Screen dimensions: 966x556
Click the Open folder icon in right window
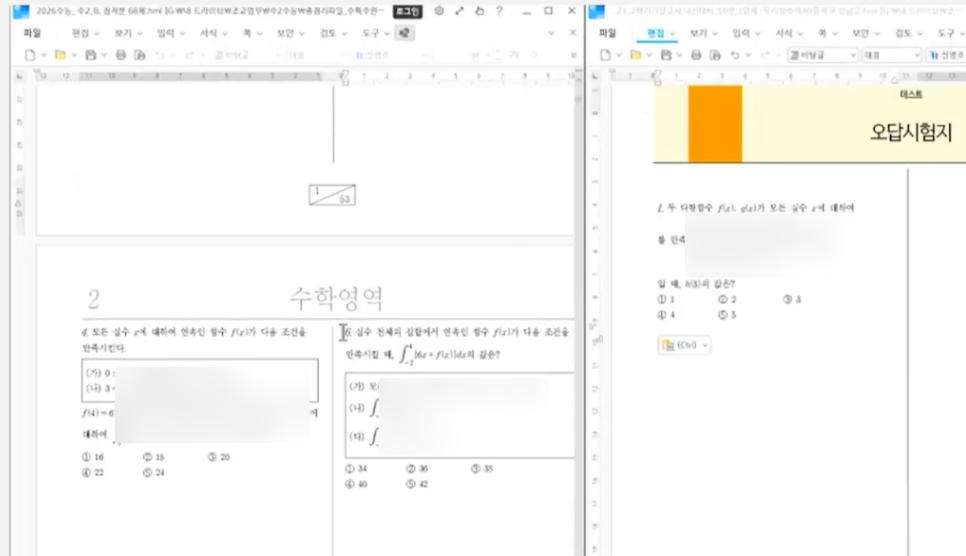(x=635, y=55)
